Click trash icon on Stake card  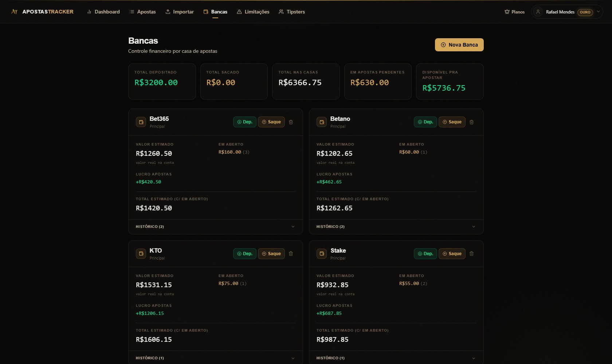coord(471,254)
